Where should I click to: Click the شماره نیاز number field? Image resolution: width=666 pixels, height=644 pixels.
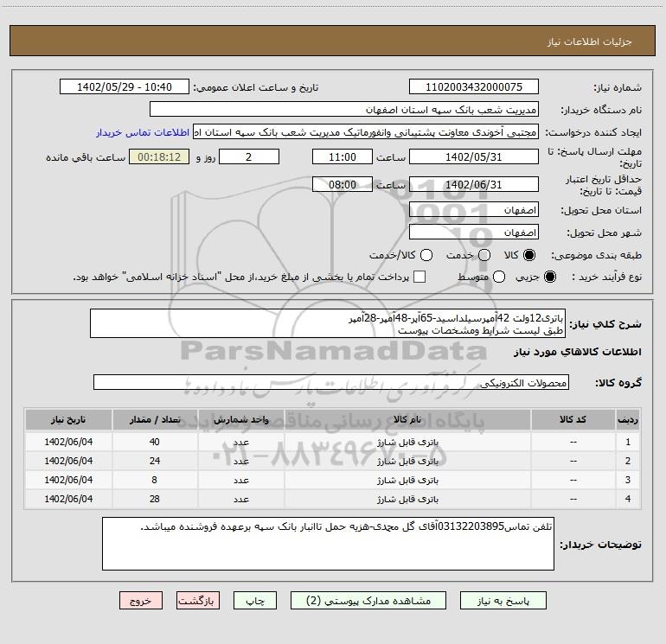pos(473,87)
